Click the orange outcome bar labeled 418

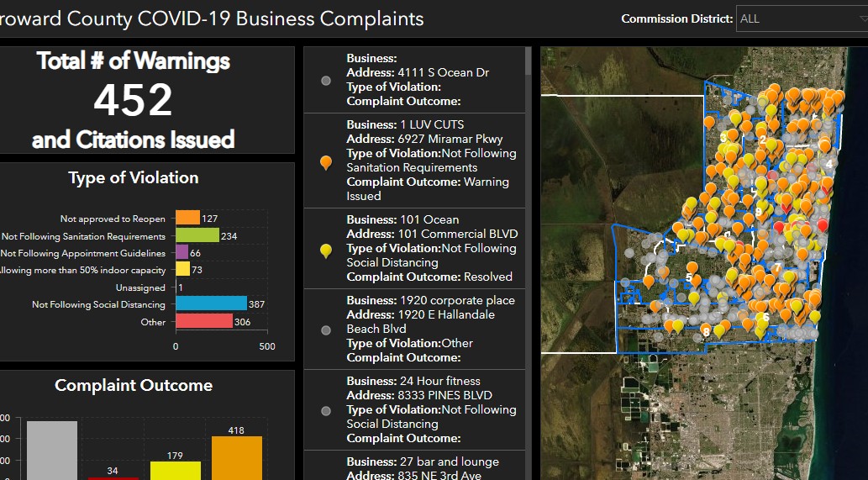[x=236, y=458]
